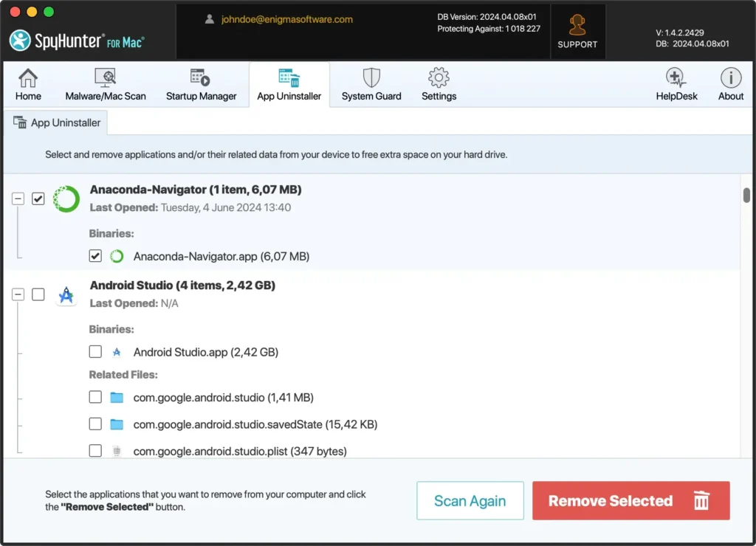Check the Android Studio.app binary checkbox

95,352
